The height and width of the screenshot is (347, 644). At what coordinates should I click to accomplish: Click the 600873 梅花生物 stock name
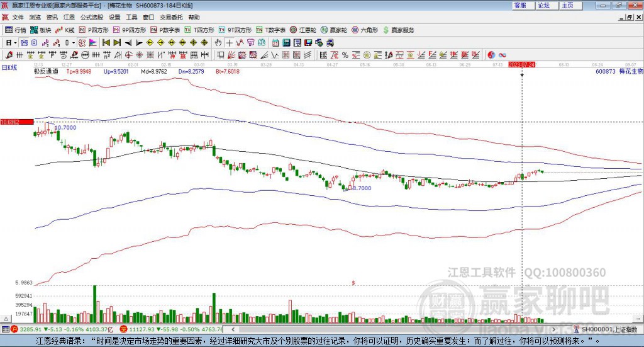(x=619, y=71)
